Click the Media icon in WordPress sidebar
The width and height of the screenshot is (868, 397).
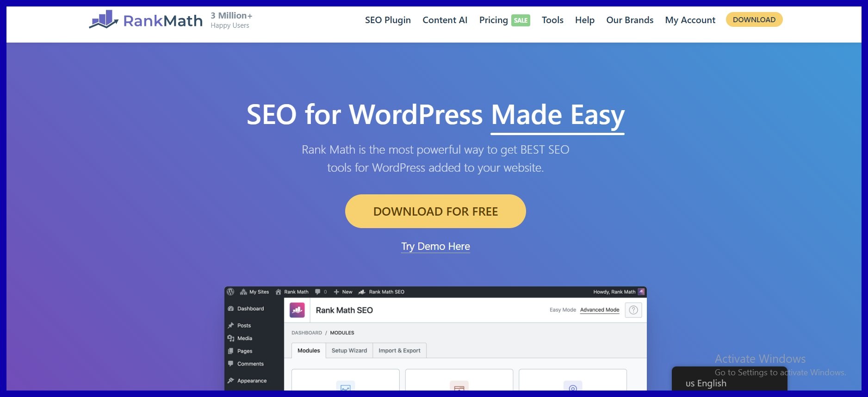coord(231,338)
